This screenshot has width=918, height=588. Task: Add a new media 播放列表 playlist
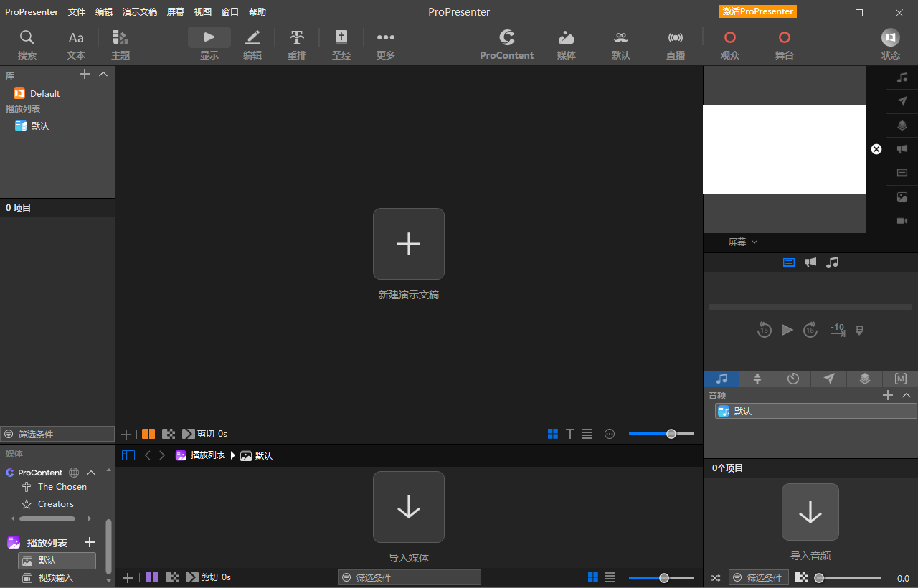[x=90, y=542]
